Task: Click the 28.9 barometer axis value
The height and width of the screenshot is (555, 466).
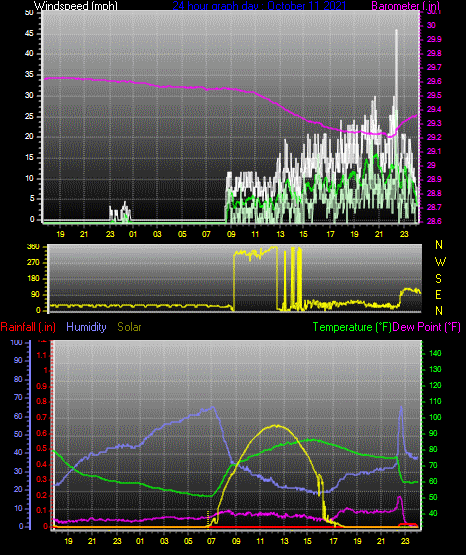Action: 434,179
